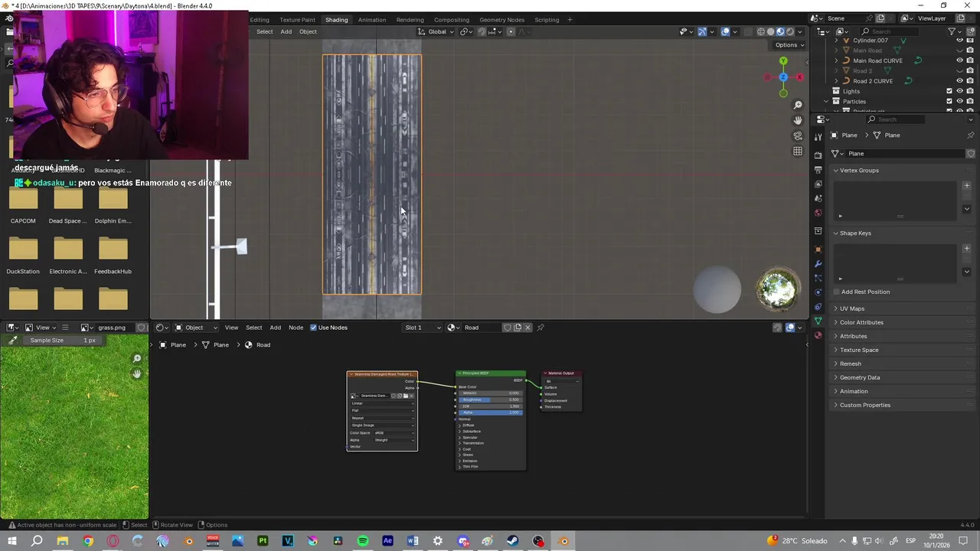Hide Main Road CURVE with eye icon
Image resolution: width=980 pixels, height=551 pixels.
point(959,60)
